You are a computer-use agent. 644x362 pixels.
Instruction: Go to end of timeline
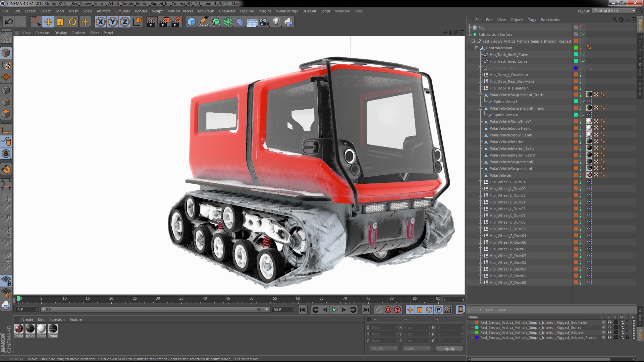(366, 310)
